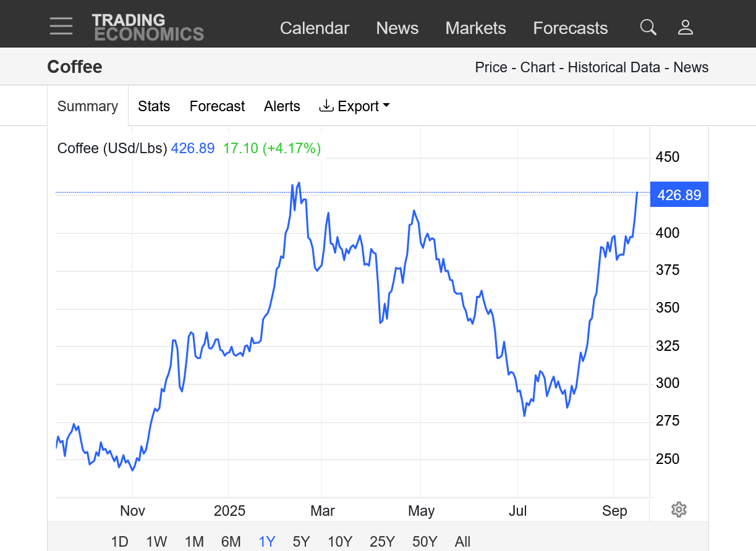Switch chart to 1M range

[194, 542]
